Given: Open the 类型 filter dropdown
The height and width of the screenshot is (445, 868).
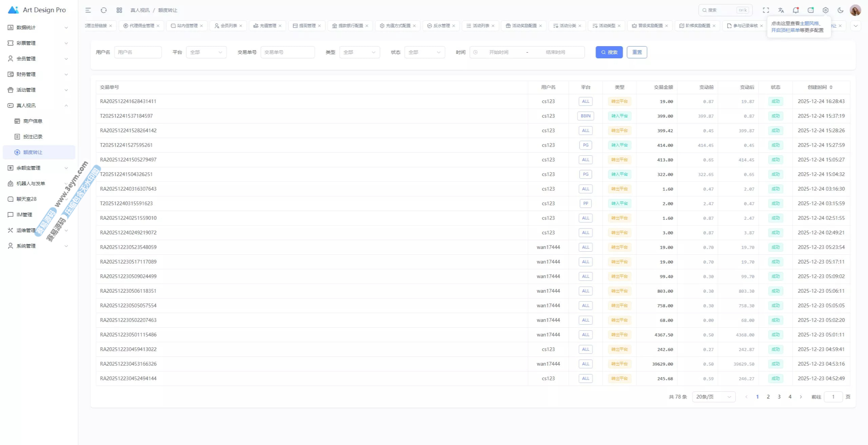Looking at the screenshot, I should 359,52.
